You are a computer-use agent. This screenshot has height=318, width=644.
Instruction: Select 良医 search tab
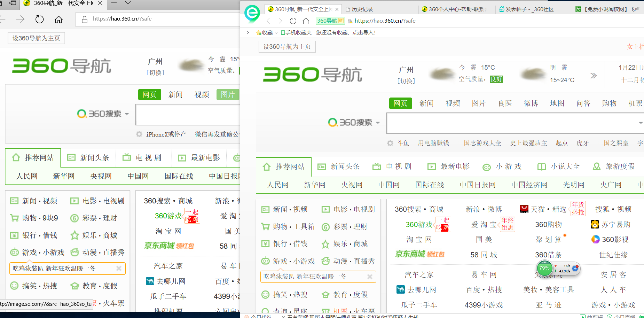[505, 103]
